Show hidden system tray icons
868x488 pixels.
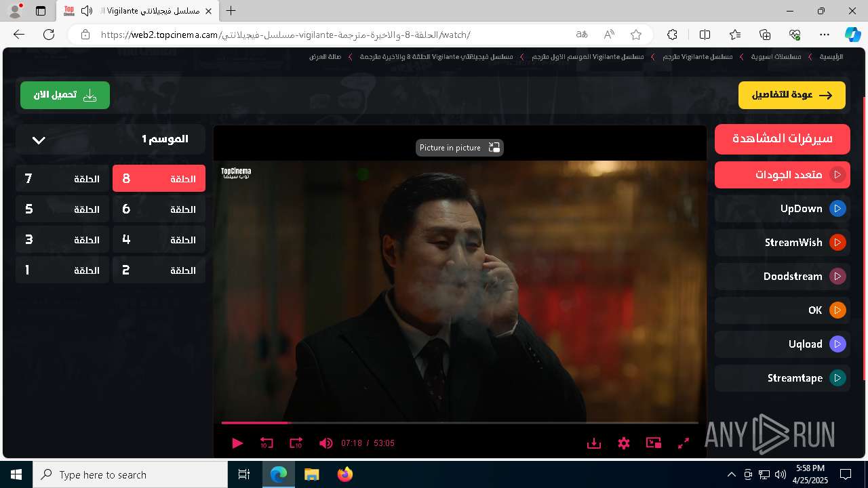tap(731, 474)
